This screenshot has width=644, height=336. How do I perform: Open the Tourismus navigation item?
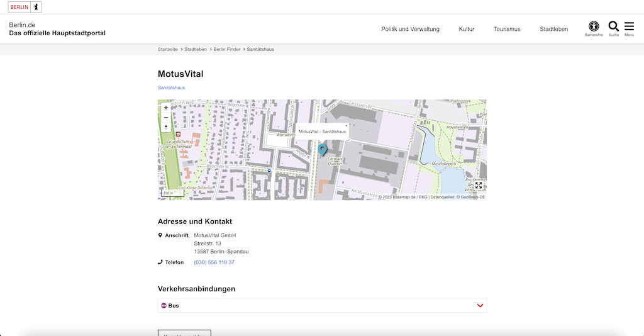pyautogui.click(x=507, y=29)
